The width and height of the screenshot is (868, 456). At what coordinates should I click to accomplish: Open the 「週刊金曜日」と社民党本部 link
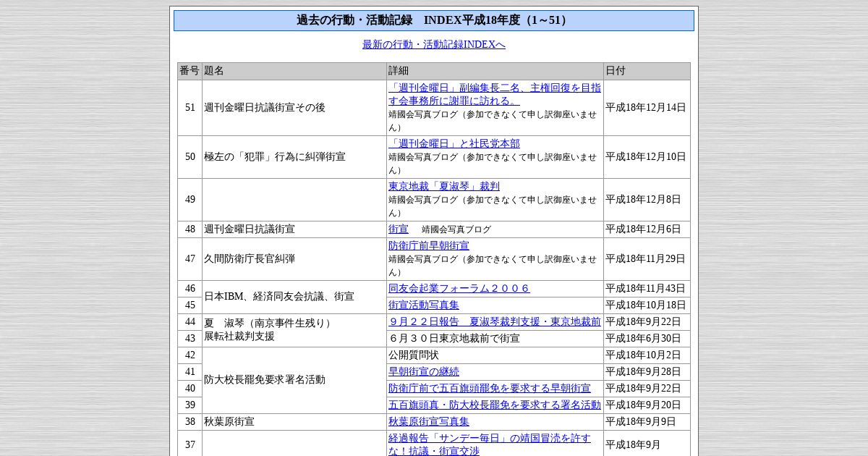point(454,143)
